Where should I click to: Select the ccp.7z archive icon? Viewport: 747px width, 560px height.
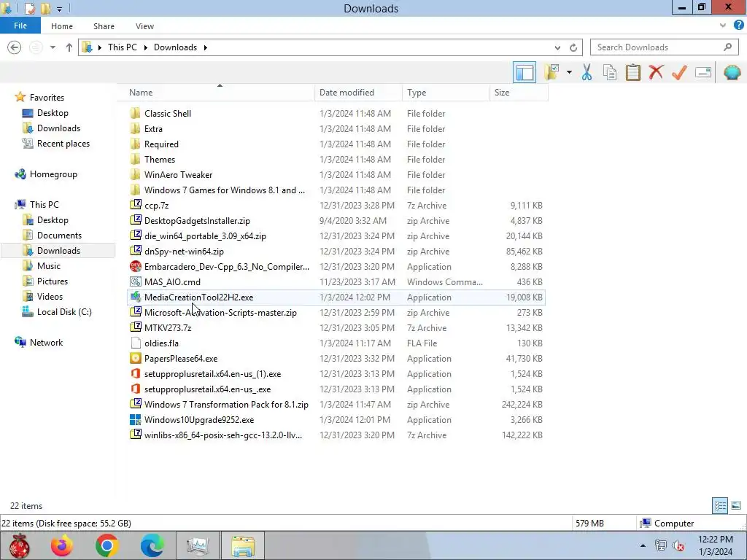(x=135, y=205)
